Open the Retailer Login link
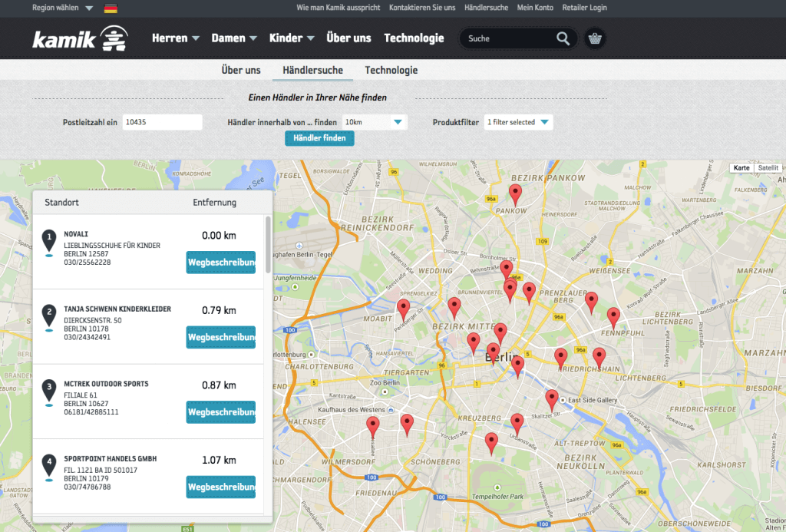Image resolution: width=786 pixels, height=532 pixels. point(584,8)
